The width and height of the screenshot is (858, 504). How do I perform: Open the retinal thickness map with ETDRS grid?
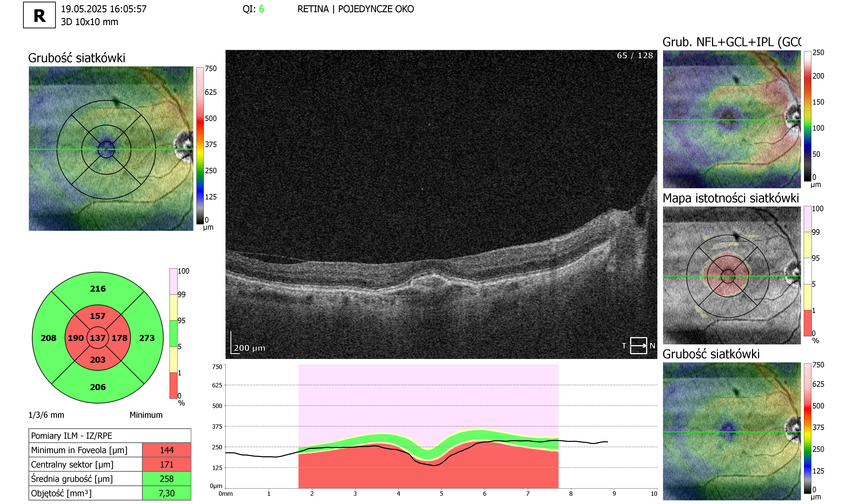click(x=111, y=149)
